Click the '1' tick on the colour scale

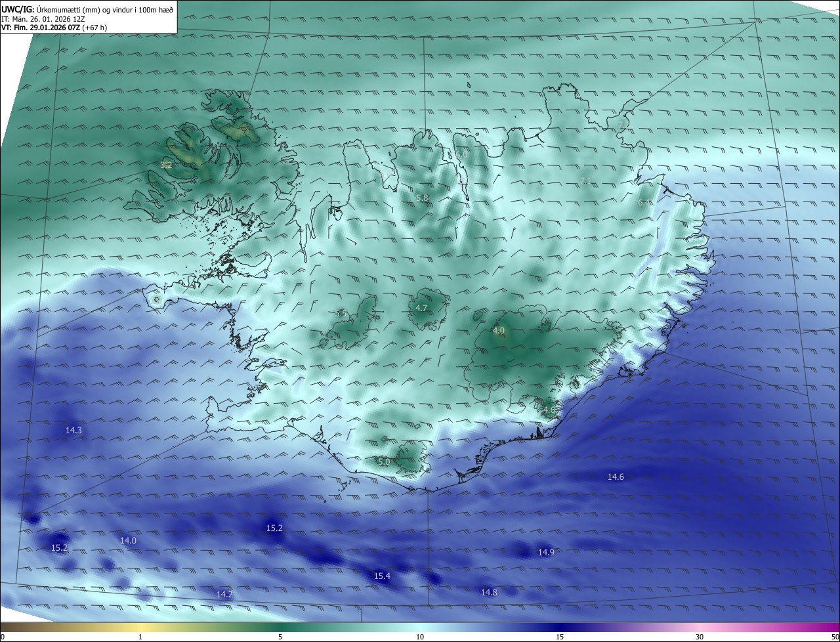[140, 637]
